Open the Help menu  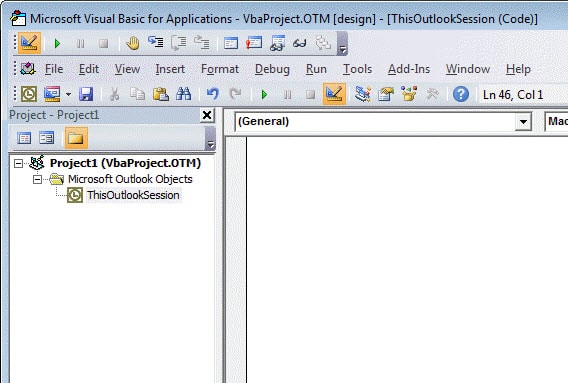pos(518,69)
